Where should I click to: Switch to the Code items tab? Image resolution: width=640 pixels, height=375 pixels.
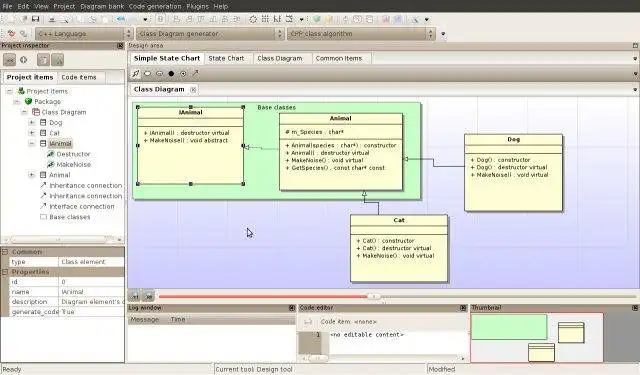[79, 77]
